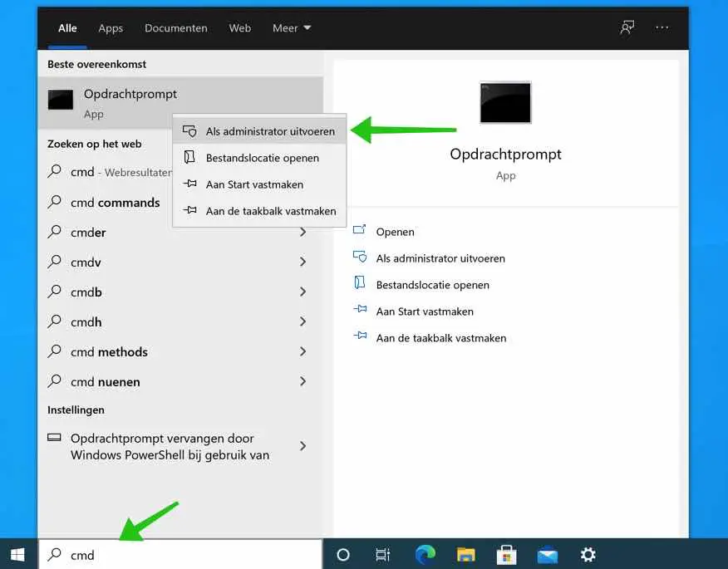The width and height of the screenshot is (728, 569).
Task: Select the 'cmd - Webresultaten' suggestion
Action: (x=110, y=172)
